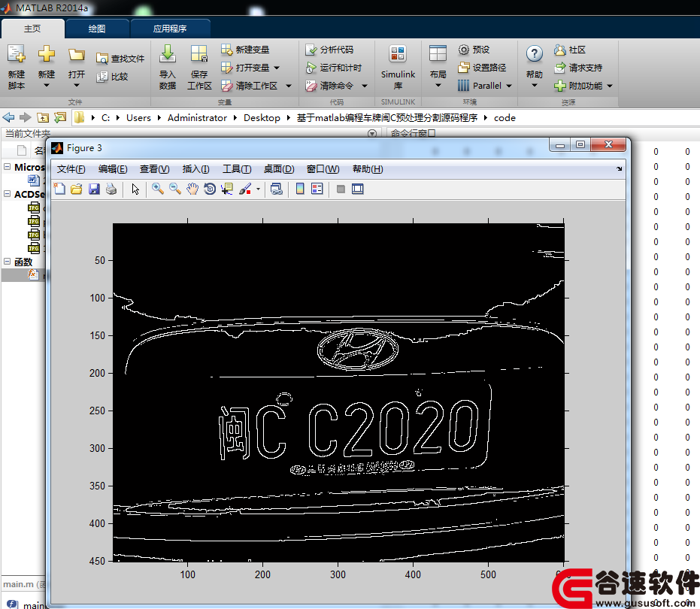Select the Zoom In tool in Figure 3

158,189
